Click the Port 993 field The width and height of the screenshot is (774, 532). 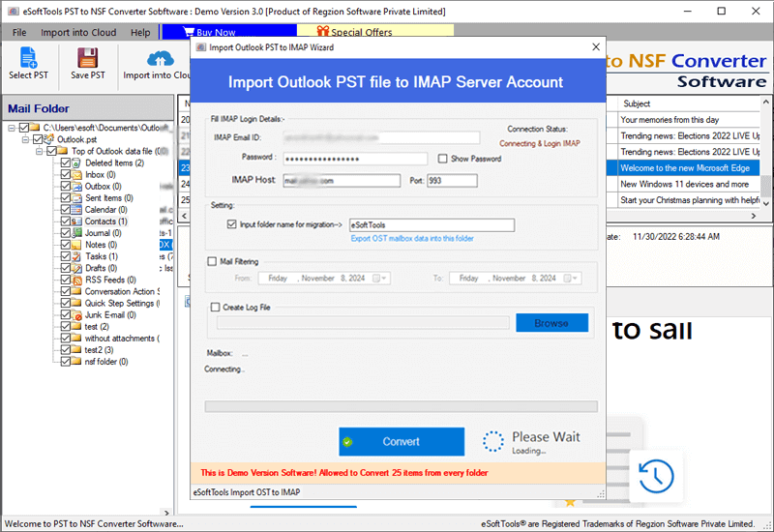coord(452,181)
